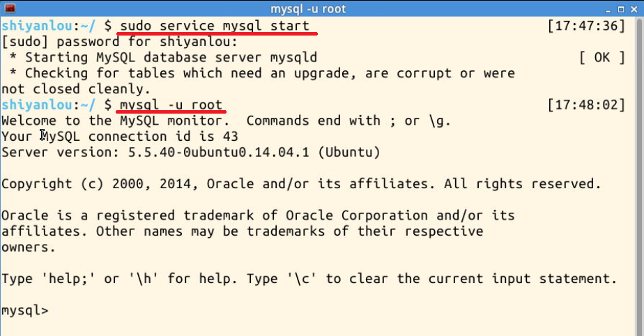
Task: Click the 'Server version: 5.5.40' line
Action: [190, 153]
